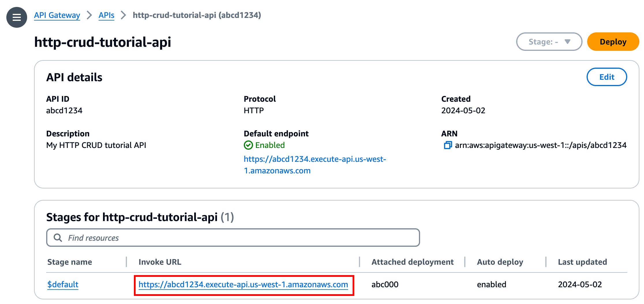Open the APIs breadcrumb link
Screen dimensions: 644x304
(106, 15)
